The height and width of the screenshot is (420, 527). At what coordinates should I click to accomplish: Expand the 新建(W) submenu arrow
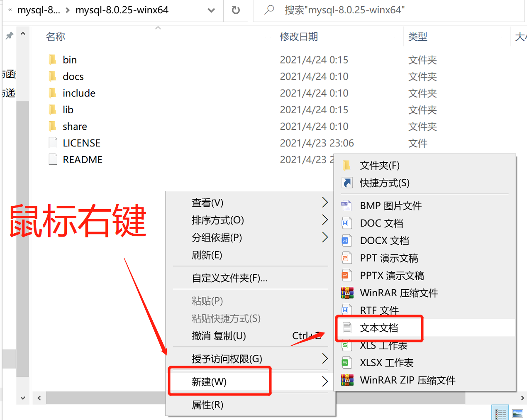pyautogui.click(x=325, y=381)
